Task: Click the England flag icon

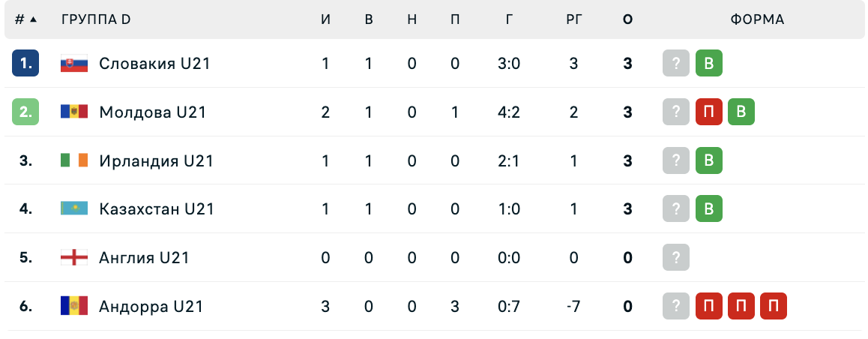Action: (x=74, y=257)
